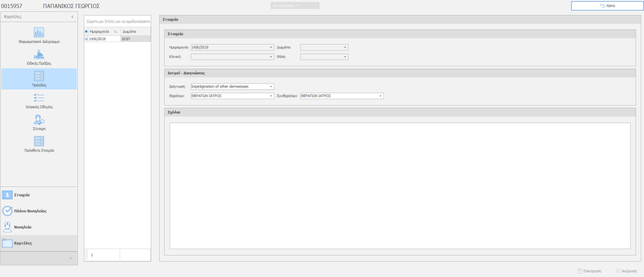Image resolution: width=644 pixels, height=277 pixels.
Task: Open the Θερμομετρικό Διάγραμμα chart icon
Action: (x=39, y=33)
